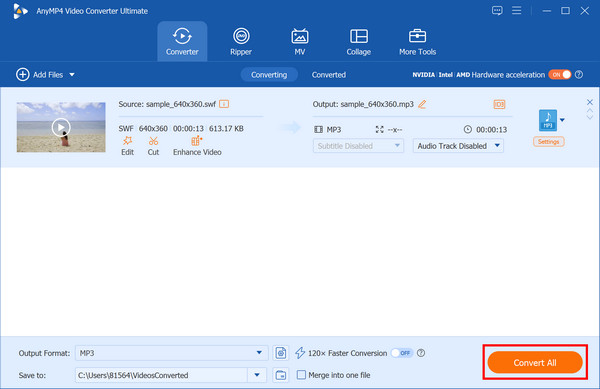
Task: Open More Tools tab
Action: (417, 41)
